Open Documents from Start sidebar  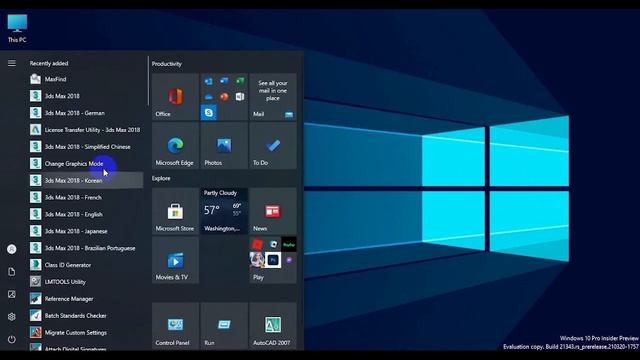coord(12,272)
